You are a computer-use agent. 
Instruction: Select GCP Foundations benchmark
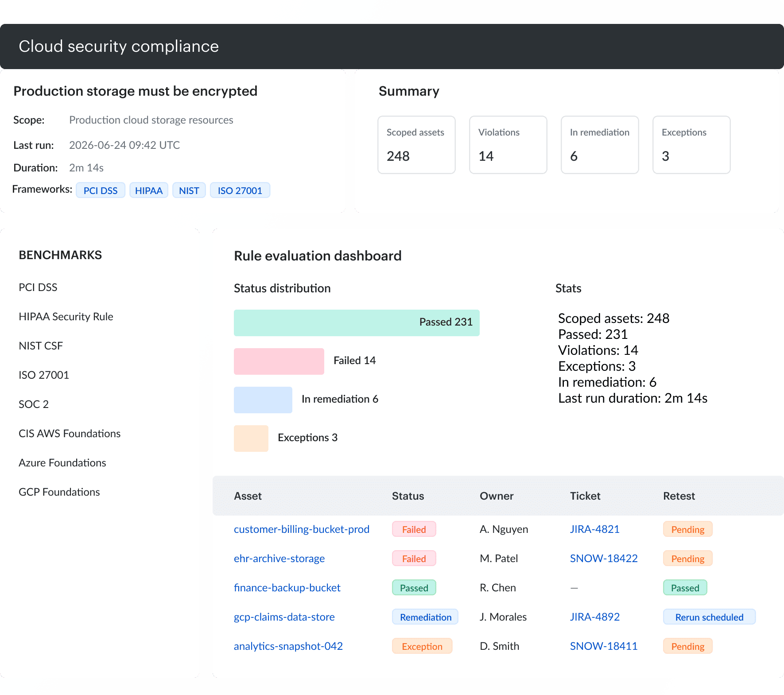tap(59, 492)
